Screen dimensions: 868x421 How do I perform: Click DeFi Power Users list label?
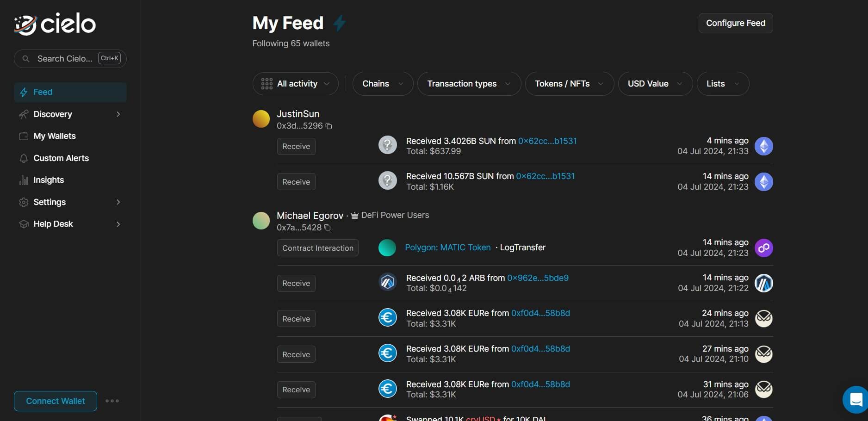(395, 215)
